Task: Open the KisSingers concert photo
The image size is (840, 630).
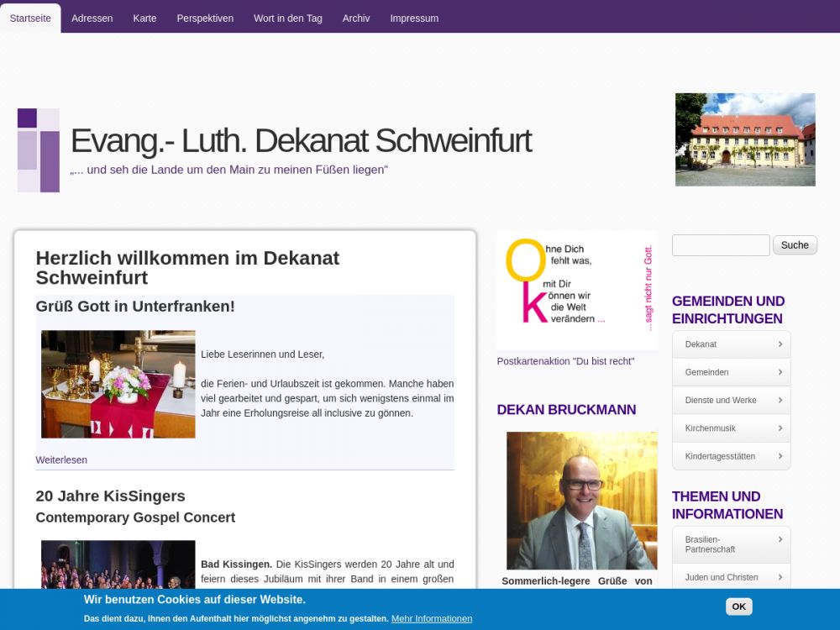Action: coord(118,564)
